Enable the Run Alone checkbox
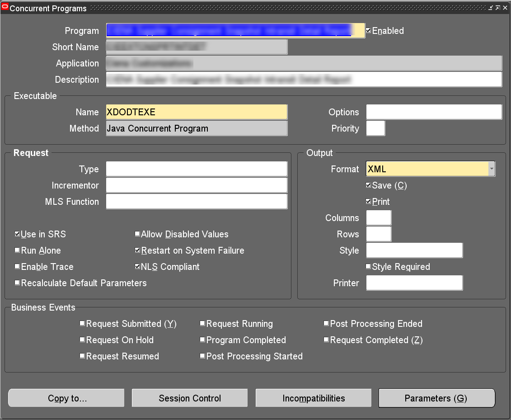Image resolution: width=511 pixels, height=420 pixels. (x=17, y=250)
